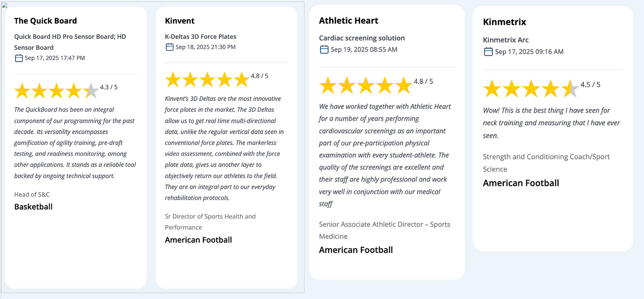Click calendar icon on the Kinvent card

coord(169,47)
